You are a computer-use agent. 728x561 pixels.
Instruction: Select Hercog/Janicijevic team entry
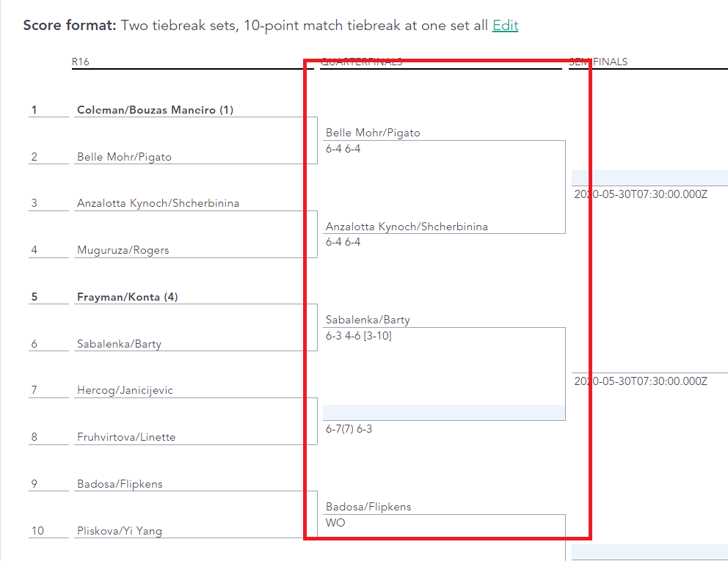click(x=126, y=389)
